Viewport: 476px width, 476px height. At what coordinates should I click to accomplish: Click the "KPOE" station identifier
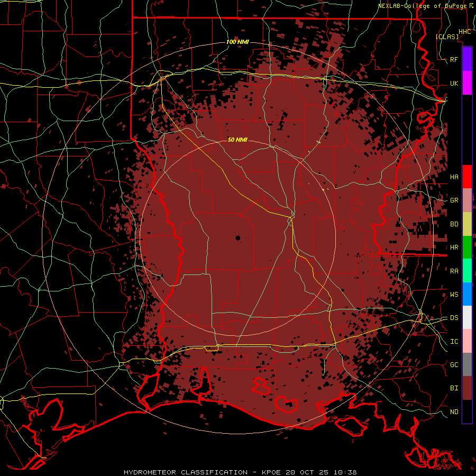pyautogui.click(x=272, y=472)
